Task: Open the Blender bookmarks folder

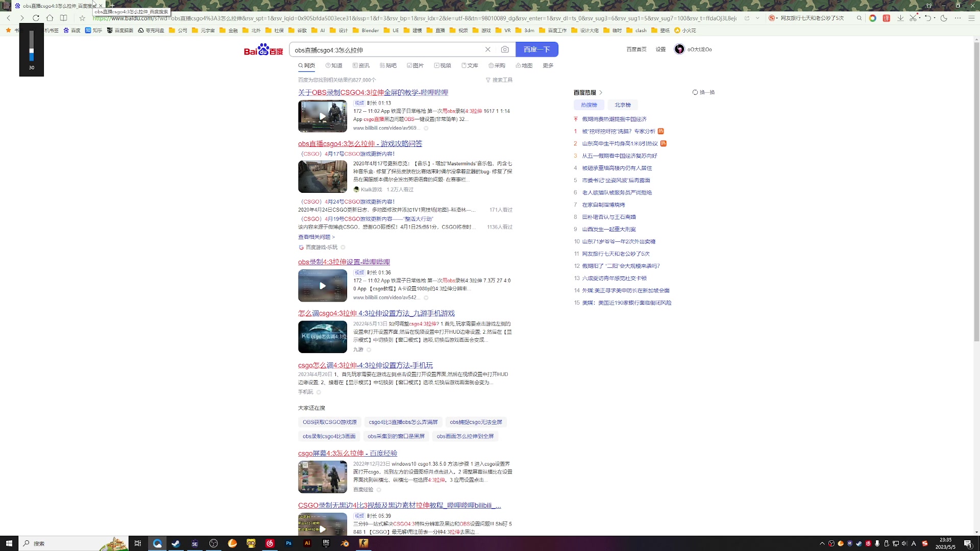Action: pyautogui.click(x=366, y=30)
